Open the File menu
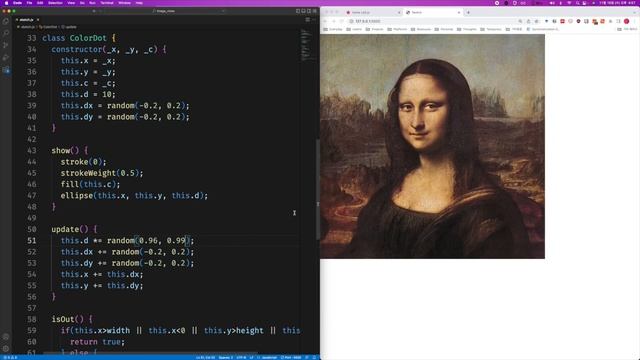Image resolution: width=640 pixels, height=360 pixels. [29, 3]
